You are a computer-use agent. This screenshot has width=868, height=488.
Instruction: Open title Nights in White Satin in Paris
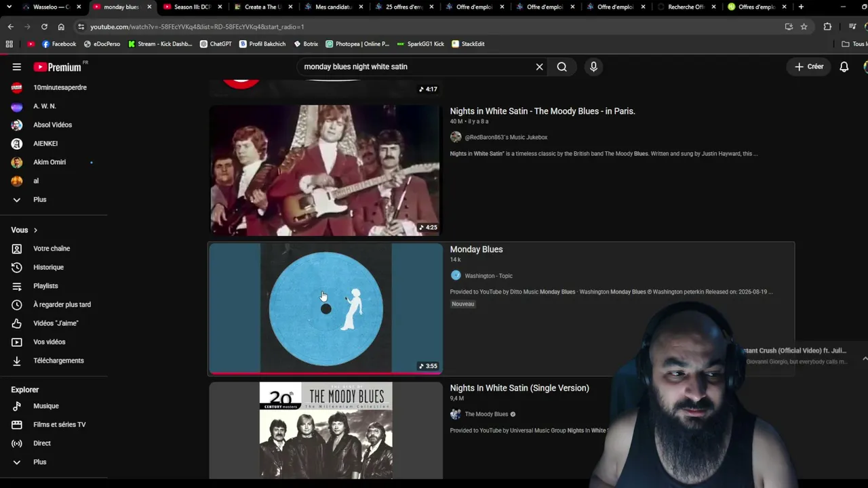542,111
